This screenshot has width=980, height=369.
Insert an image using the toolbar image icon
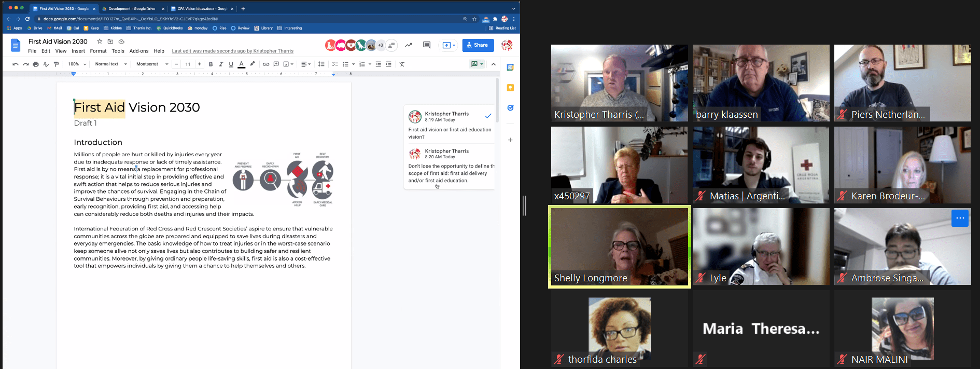(286, 64)
